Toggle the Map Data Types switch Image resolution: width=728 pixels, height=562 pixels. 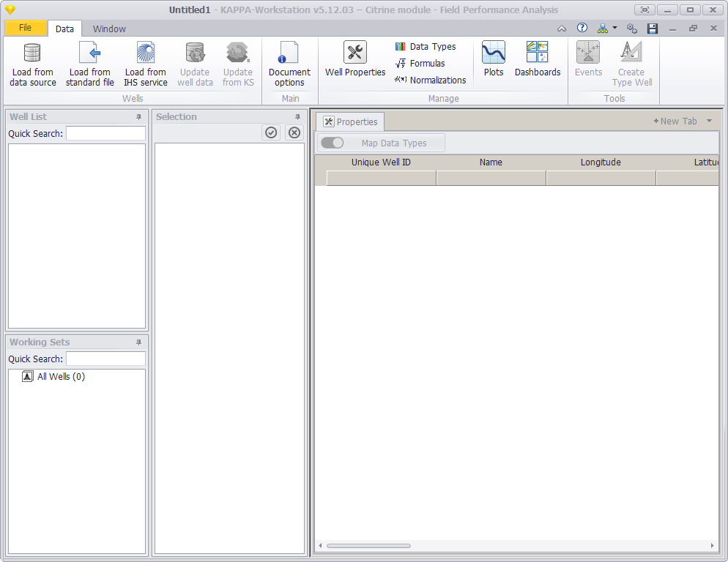[333, 143]
